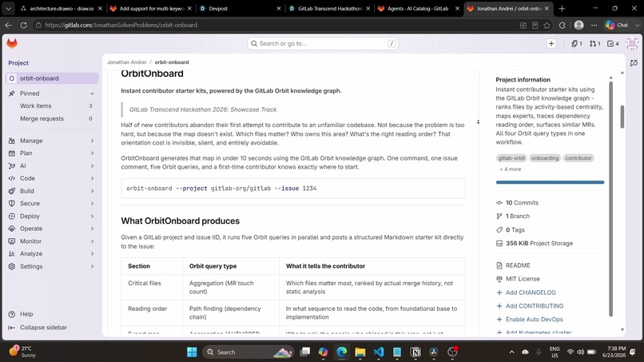Click the project information panel scrollbar
The height and width of the screenshot is (362, 644).
[x=610, y=199]
